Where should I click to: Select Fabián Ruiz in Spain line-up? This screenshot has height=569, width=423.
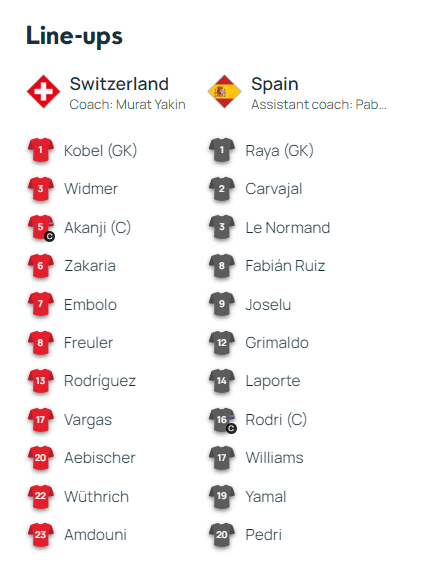[x=285, y=266]
